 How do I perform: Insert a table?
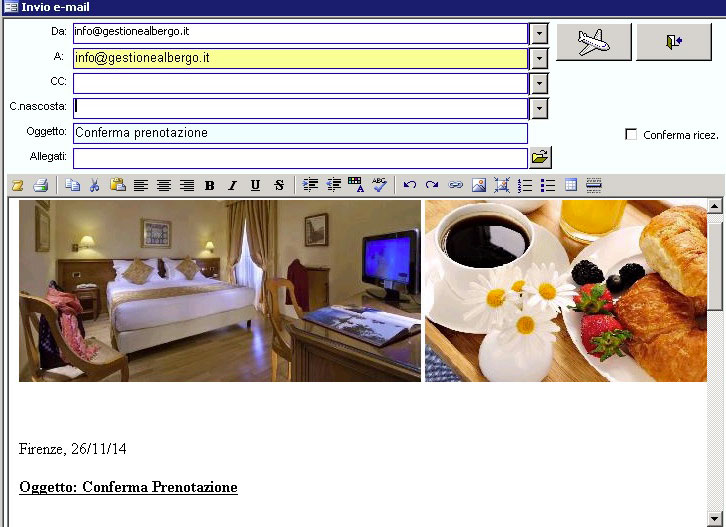pyautogui.click(x=571, y=185)
